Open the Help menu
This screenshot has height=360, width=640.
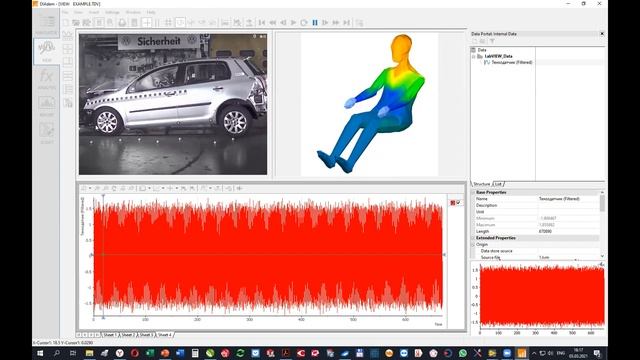[x=151, y=12]
